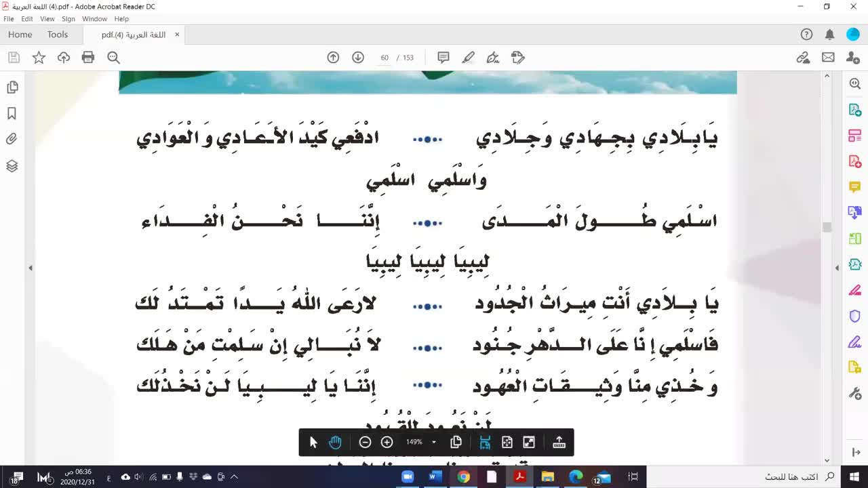Screen dimensions: 868x488
Task: Activate the hand pan tool
Action: click(x=336, y=443)
